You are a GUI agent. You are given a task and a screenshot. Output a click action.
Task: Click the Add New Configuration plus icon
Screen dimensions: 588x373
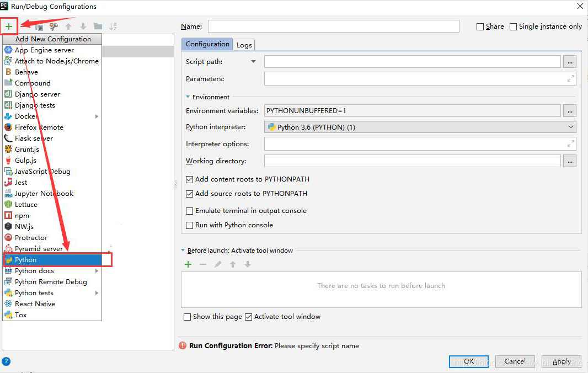tap(9, 26)
